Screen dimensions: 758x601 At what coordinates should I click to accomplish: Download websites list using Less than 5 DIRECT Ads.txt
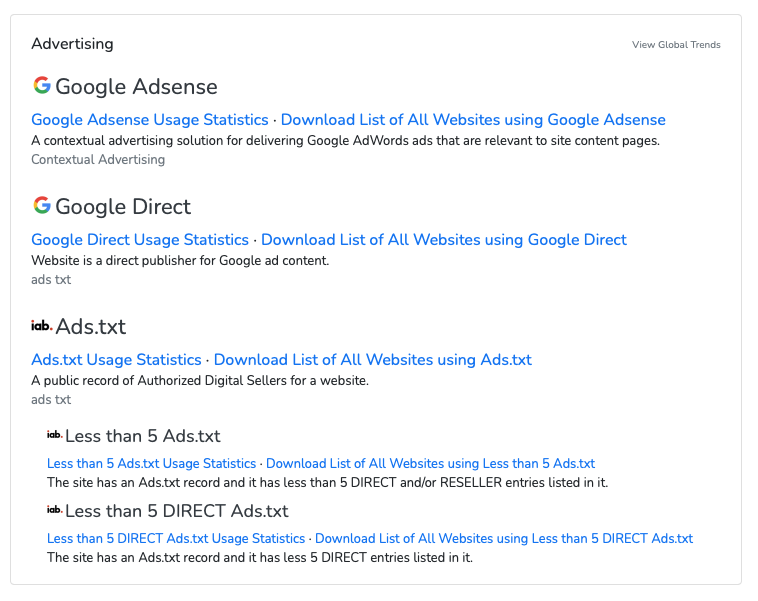[504, 538]
